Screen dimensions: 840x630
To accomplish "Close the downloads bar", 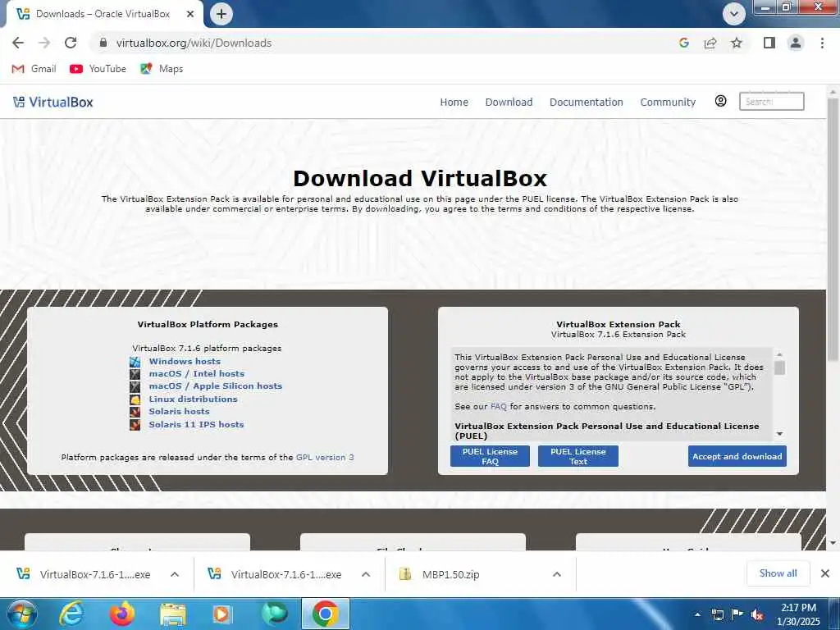I will click(825, 573).
